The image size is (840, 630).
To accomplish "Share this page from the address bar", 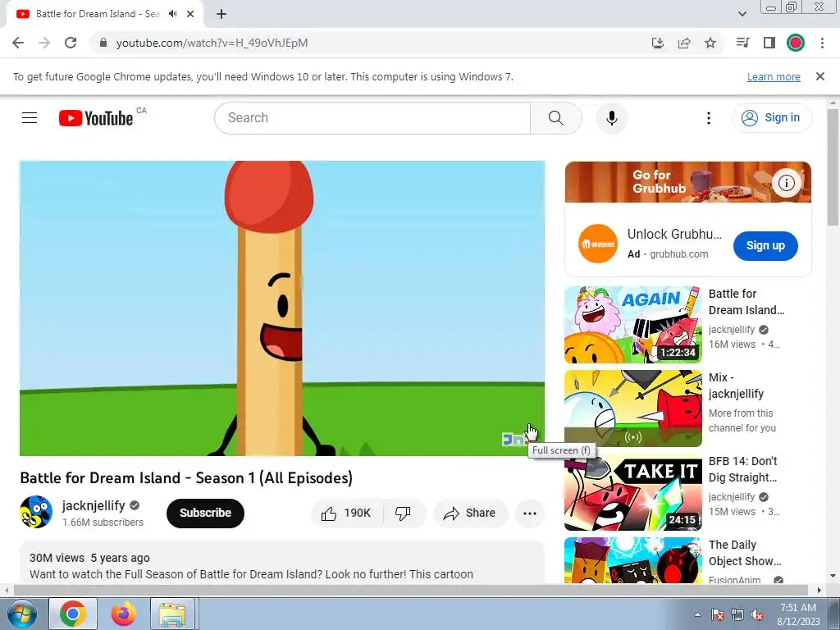I will click(683, 43).
